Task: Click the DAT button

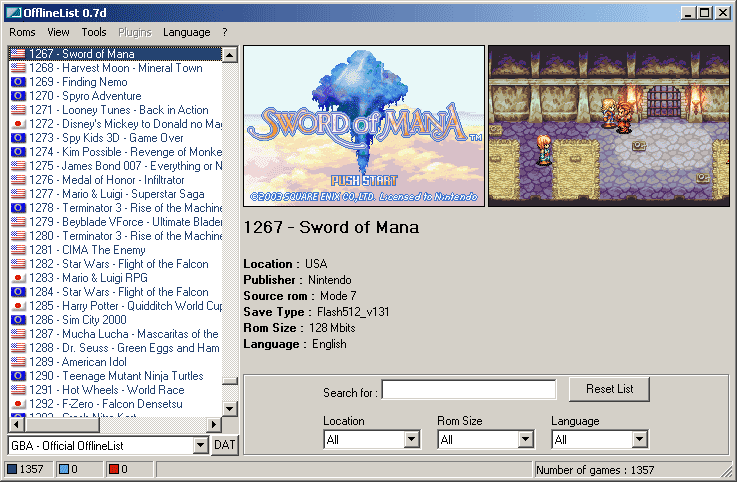Action: pos(225,445)
